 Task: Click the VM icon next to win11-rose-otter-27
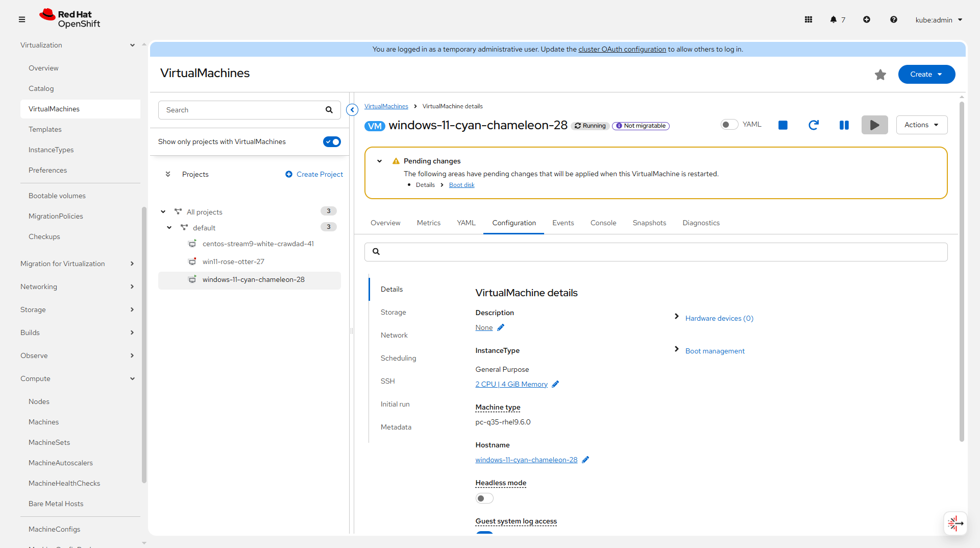[192, 261]
